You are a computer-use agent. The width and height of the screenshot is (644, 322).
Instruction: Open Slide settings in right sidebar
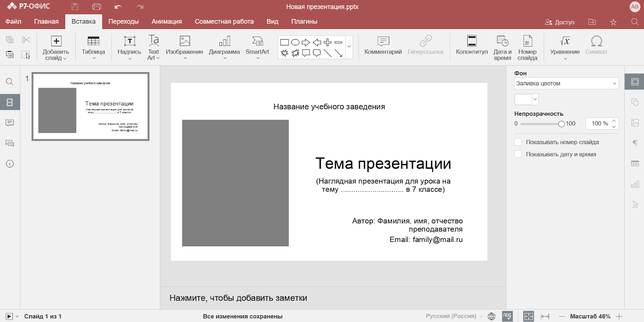[635, 82]
